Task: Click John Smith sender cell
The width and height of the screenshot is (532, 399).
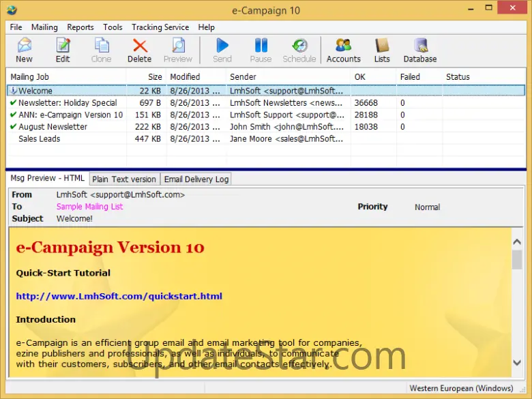Action: (x=286, y=127)
